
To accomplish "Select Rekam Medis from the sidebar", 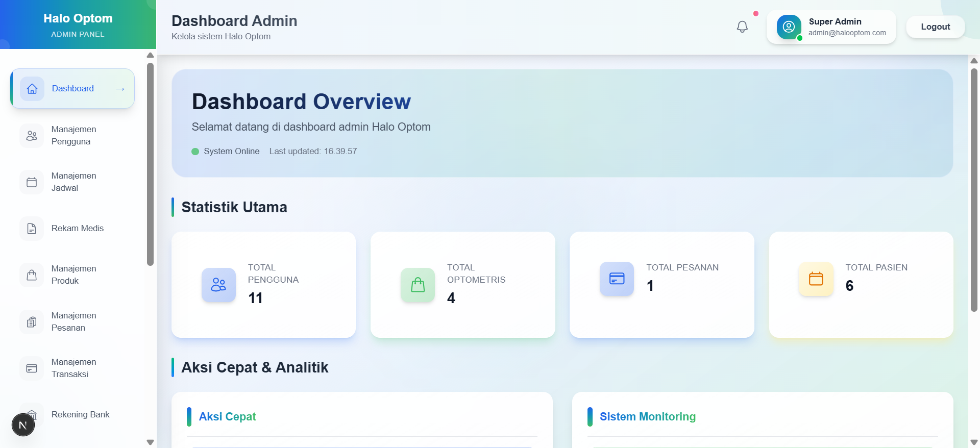I will coord(72,229).
